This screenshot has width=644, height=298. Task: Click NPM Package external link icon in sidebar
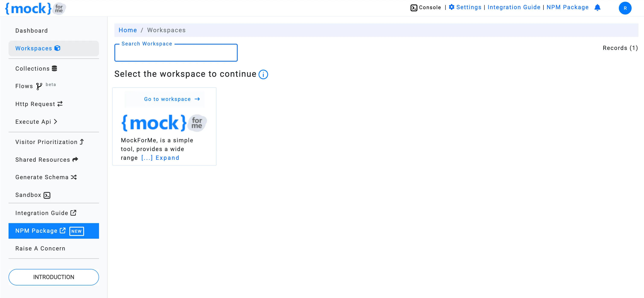point(63,230)
